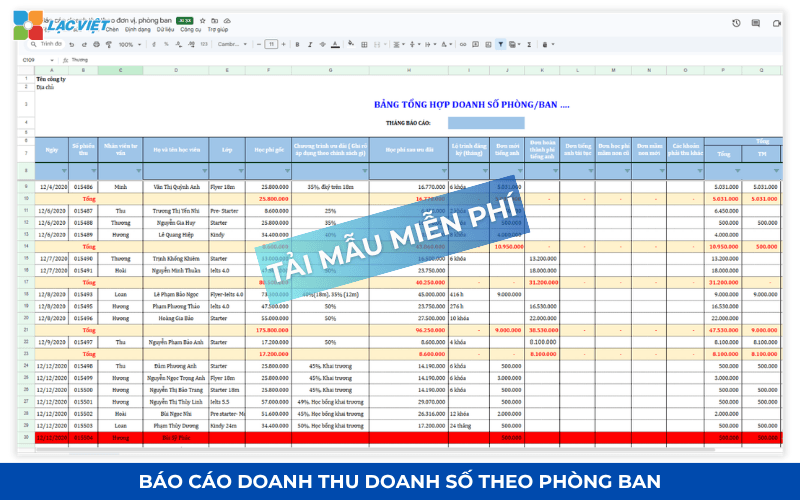Open filter dropdown for Học phí gốc column
This screenshot has height=500, width=800.
[x=287, y=171]
